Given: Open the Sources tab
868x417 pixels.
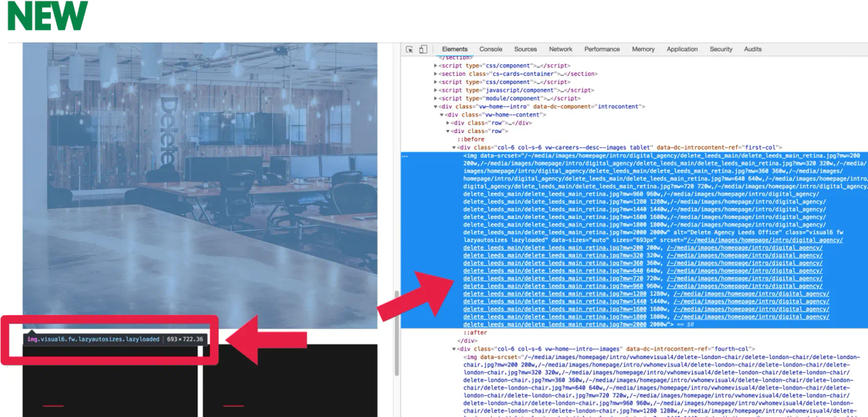Looking at the screenshot, I should (x=526, y=49).
